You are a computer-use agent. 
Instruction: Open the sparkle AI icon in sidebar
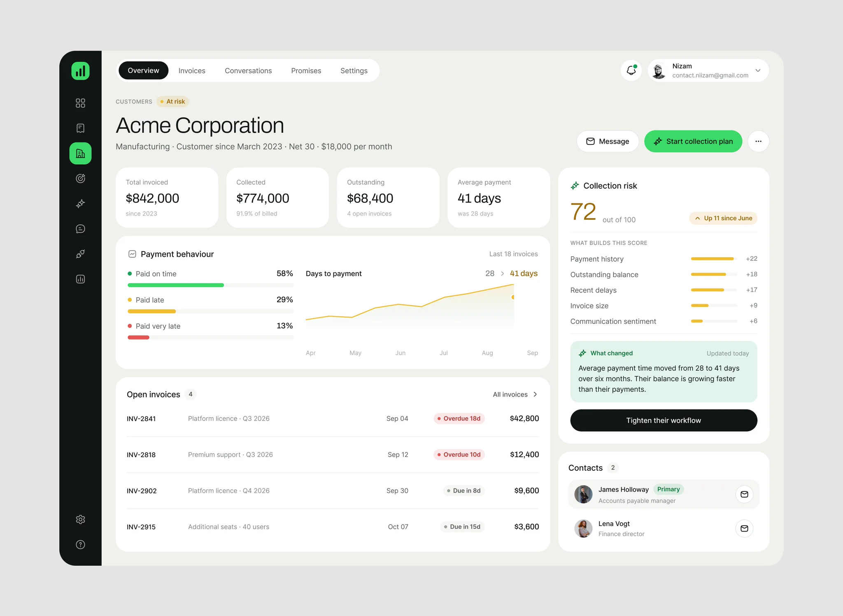(80, 204)
